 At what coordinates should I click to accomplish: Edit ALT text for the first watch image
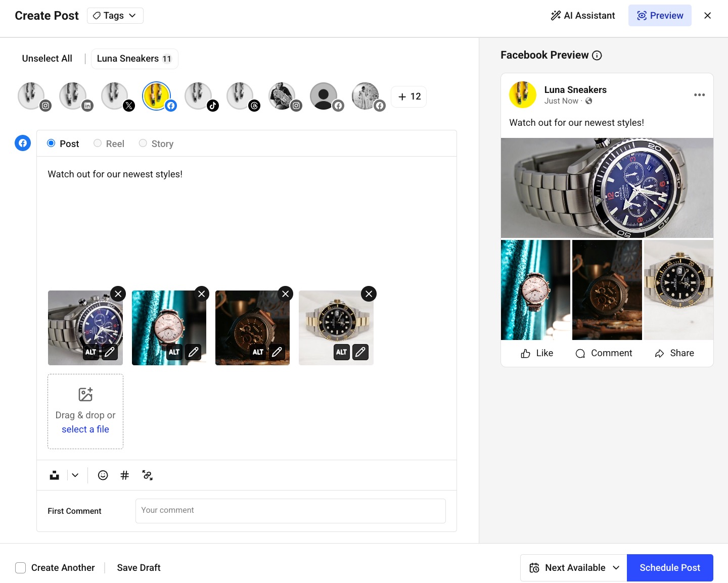[90, 352]
